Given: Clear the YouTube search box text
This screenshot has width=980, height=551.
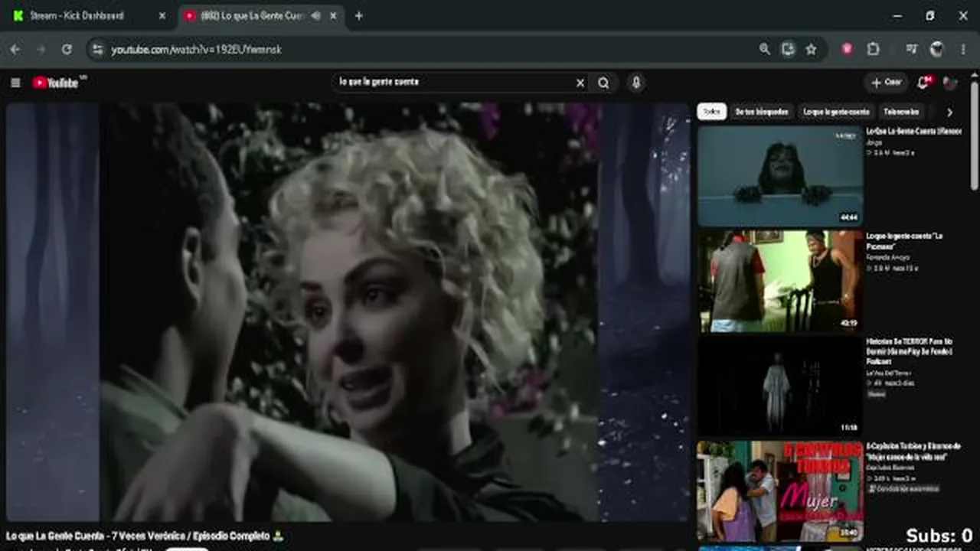Looking at the screenshot, I should point(580,83).
